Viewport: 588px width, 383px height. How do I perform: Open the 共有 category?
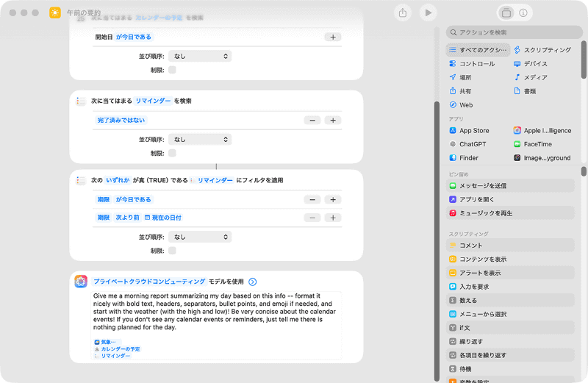pos(461,92)
